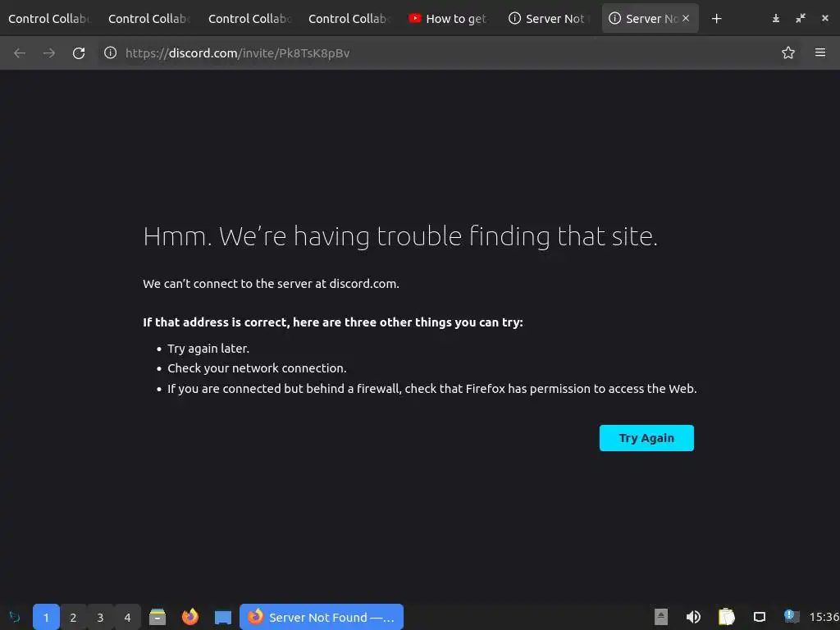Screen dimensions: 840x630
Task: Restore window size with shrink-arrows icon
Action: click(801, 19)
